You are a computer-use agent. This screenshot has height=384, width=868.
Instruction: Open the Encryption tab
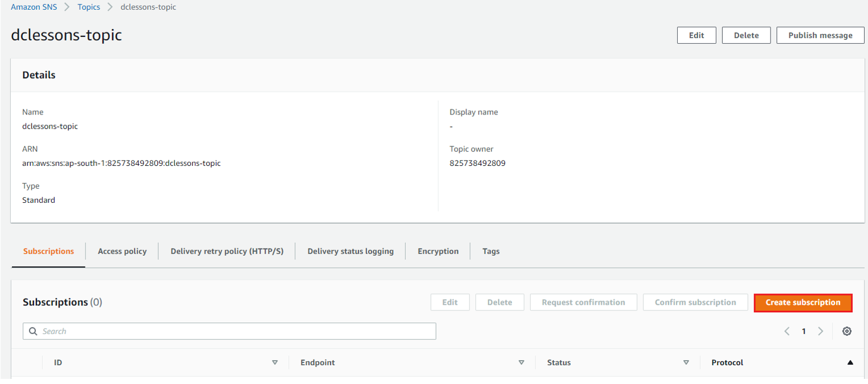tap(438, 251)
